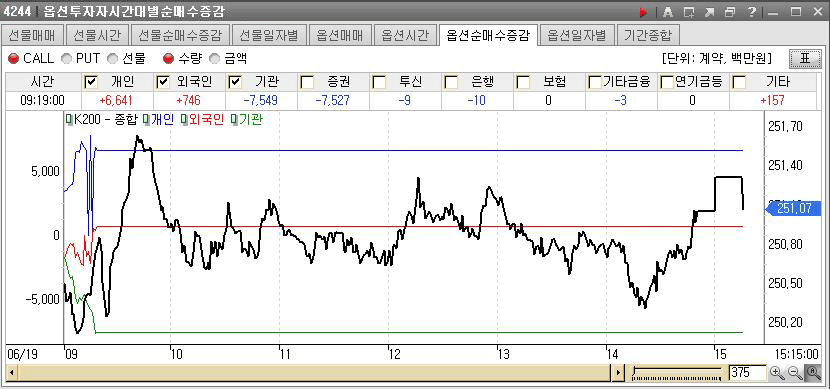
Task: Select the PUT radio button
Action: pos(67,58)
